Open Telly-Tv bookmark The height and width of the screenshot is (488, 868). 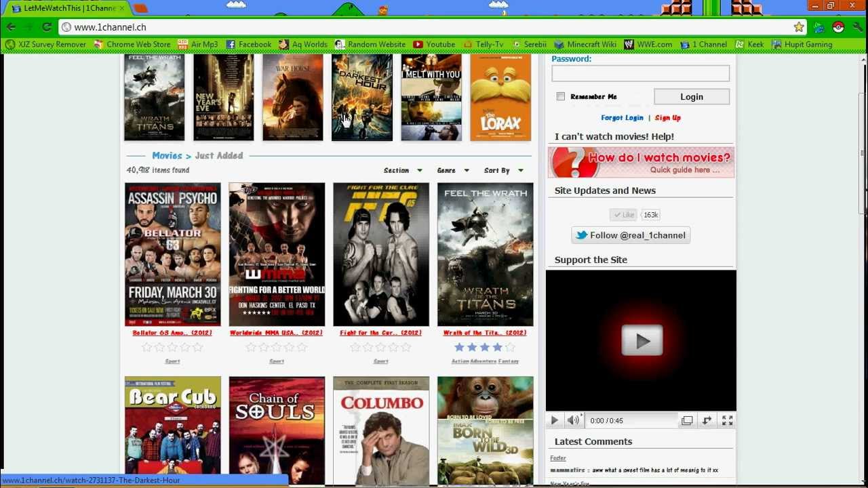[x=483, y=45]
